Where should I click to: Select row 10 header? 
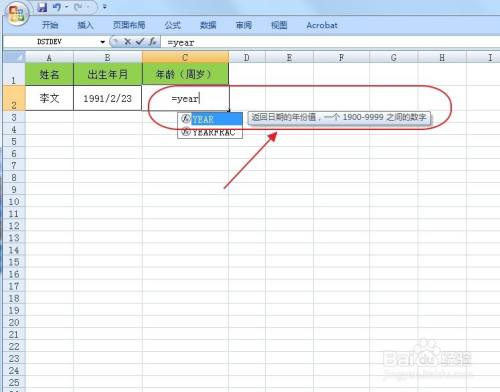click(14, 202)
